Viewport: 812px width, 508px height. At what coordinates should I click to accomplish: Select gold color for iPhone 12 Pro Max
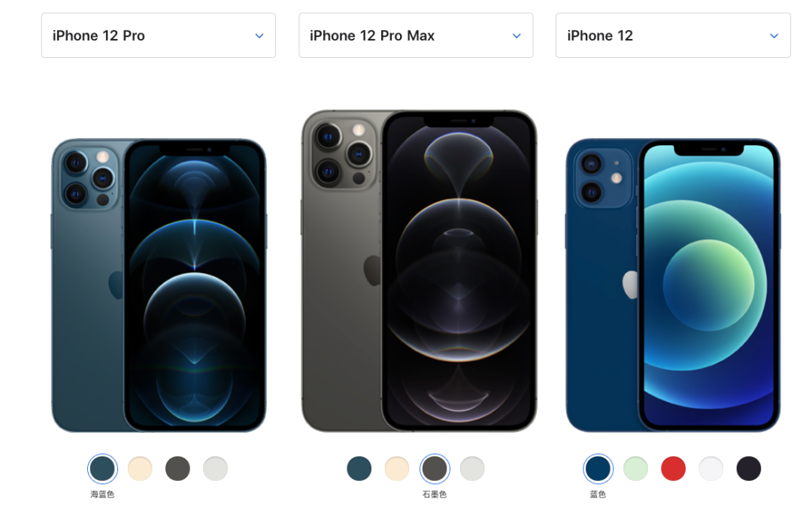tap(397, 469)
